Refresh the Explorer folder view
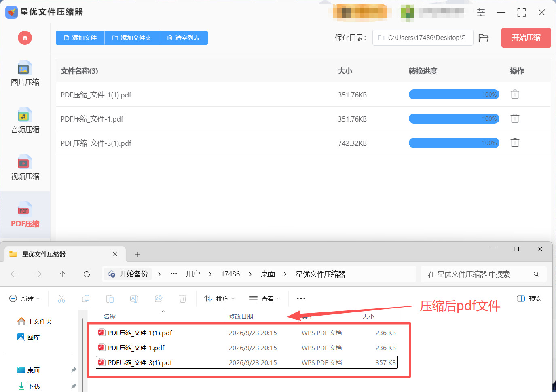556x392 pixels. click(87, 274)
